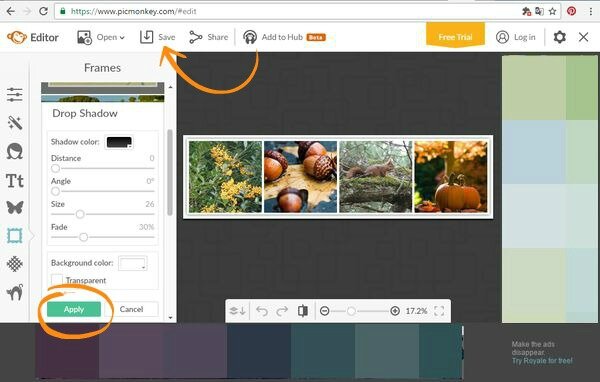The width and height of the screenshot is (600, 382).
Task: Click the scroll up arrow in Frames panel
Action: [170, 87]
